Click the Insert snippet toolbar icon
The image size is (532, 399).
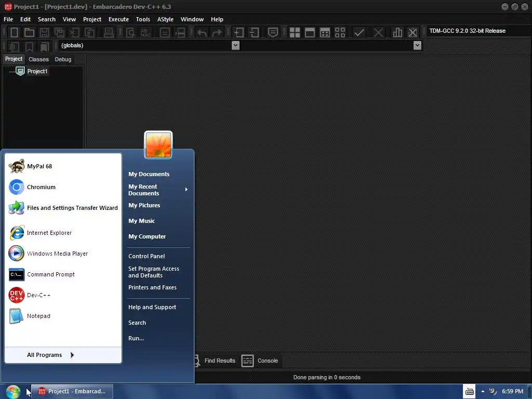(14, 46)
